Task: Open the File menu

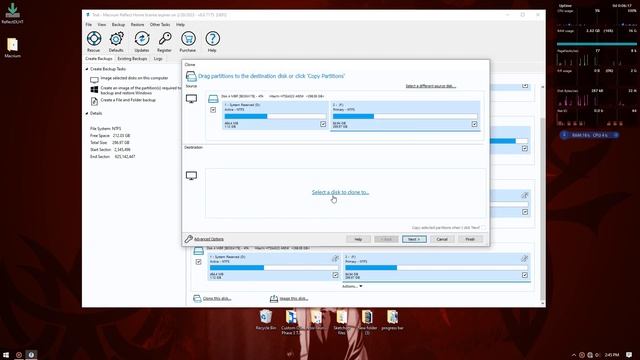Action: pos(89,24)
